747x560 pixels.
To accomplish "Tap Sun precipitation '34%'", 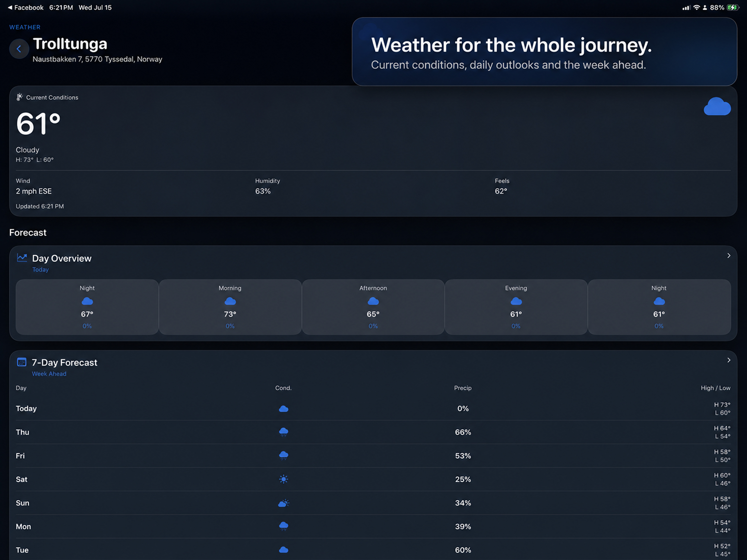I will 463,503.
